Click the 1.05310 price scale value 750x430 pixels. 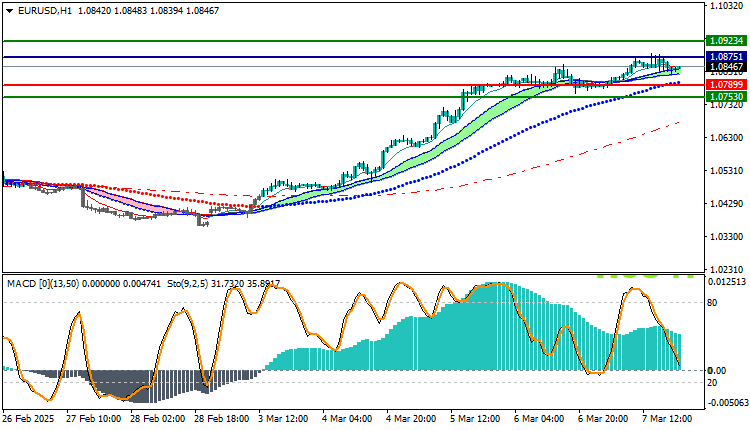[727, 171]
